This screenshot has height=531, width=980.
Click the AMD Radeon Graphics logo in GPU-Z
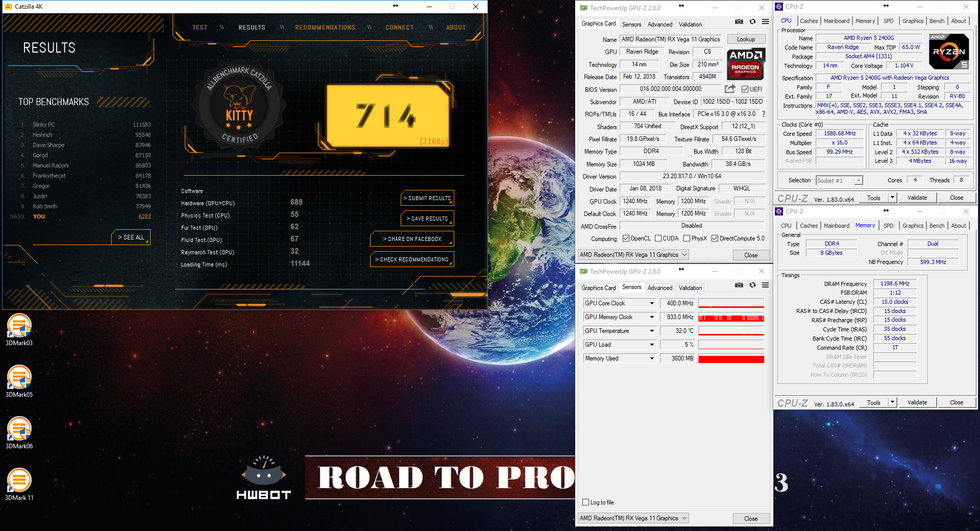(x=745, y=63)
